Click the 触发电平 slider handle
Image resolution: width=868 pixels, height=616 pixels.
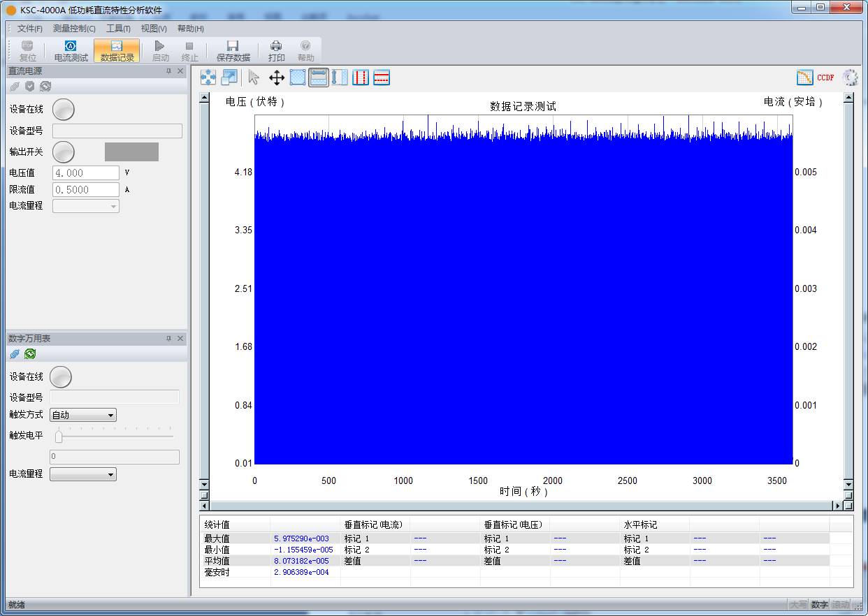(x=59, y=437)
